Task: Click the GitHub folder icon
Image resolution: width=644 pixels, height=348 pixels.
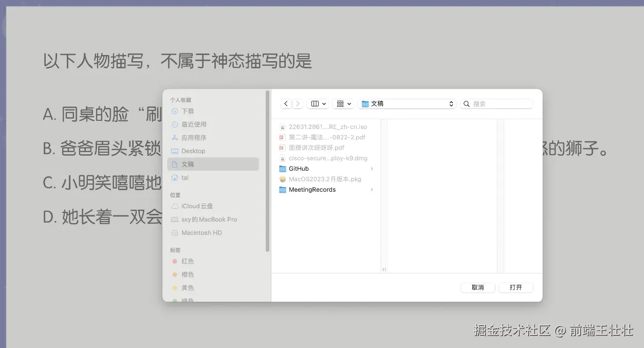Action: pos(282,169)
